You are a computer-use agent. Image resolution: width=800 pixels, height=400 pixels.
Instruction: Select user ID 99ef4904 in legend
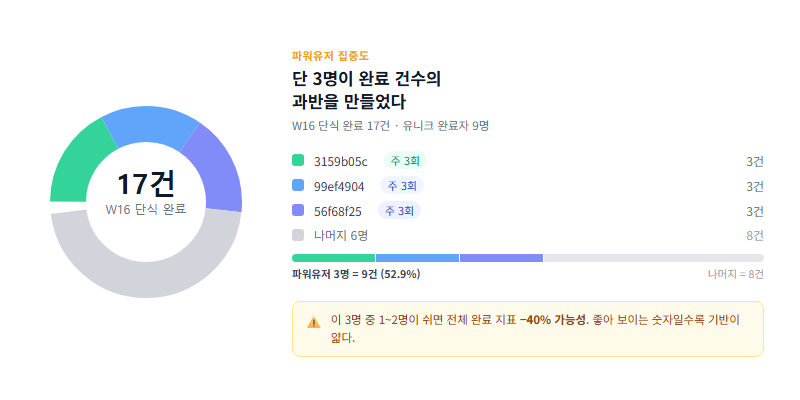339,186
